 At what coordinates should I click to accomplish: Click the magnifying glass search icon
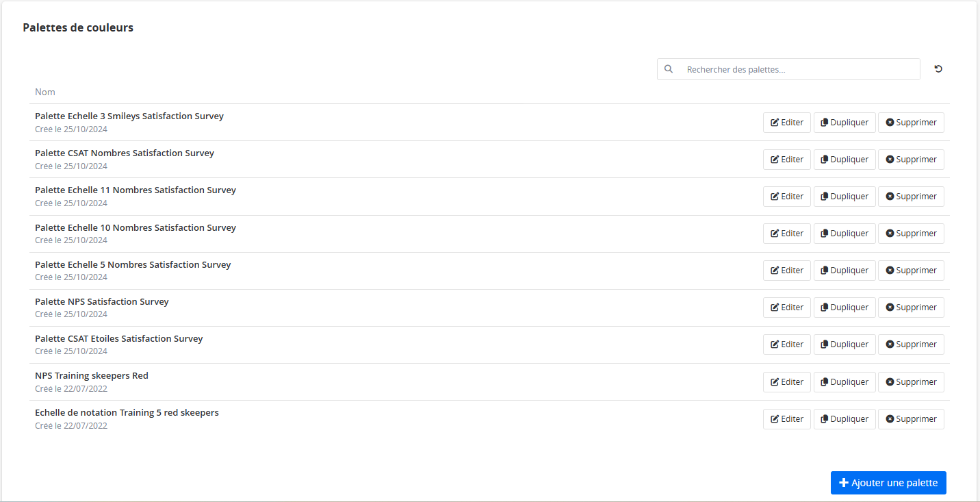tap(669, 69)
